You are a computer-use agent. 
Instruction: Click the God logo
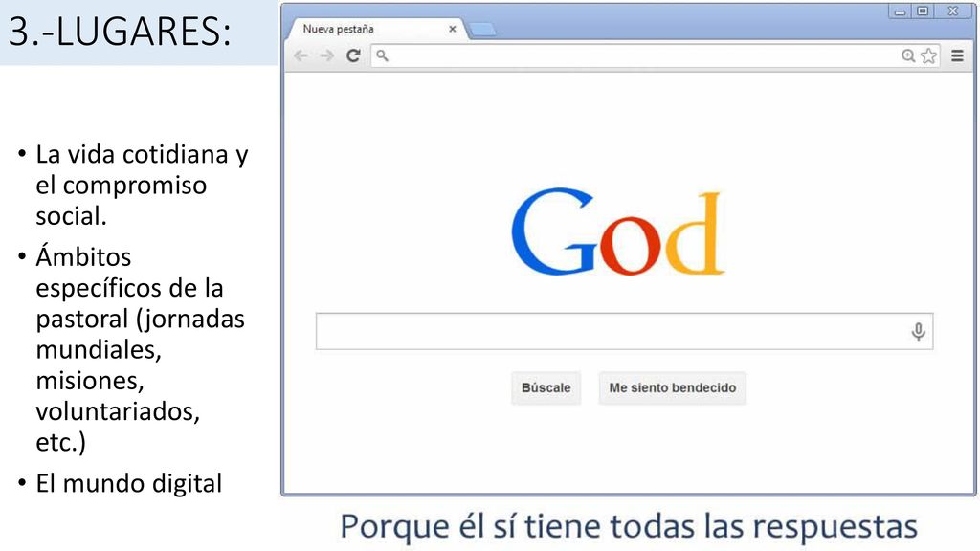[x=618, y=233]
